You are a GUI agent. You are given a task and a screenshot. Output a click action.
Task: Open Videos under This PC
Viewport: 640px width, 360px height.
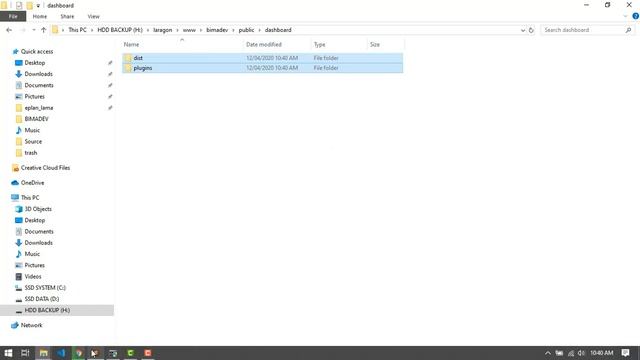pos(33,276)
